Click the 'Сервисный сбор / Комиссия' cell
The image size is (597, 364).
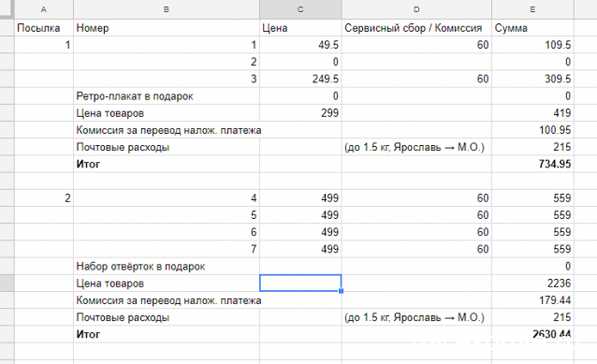(416, 28)
